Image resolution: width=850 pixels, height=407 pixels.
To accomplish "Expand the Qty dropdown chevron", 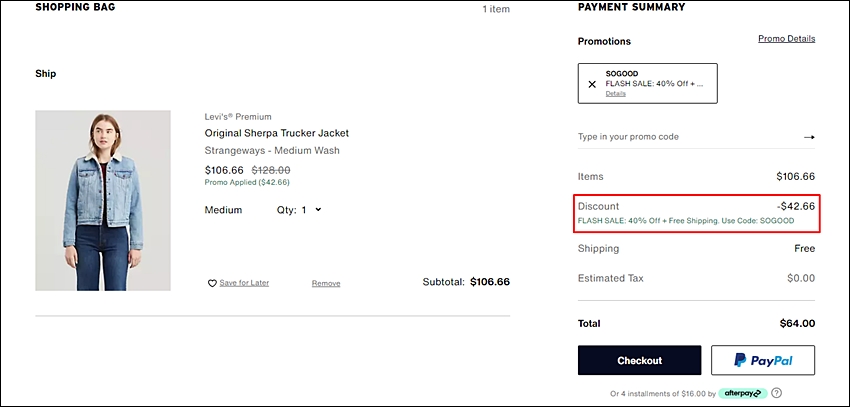I will tap(318, 210).
